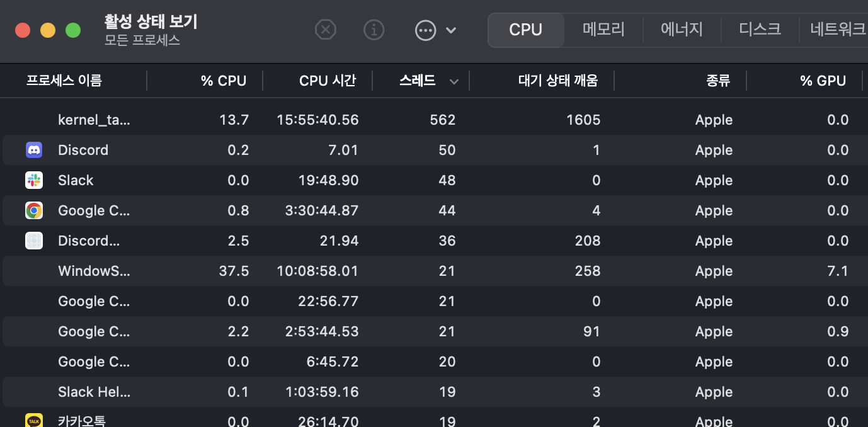
Task: Select the WindowS... process name
Action: click(94, 271)
